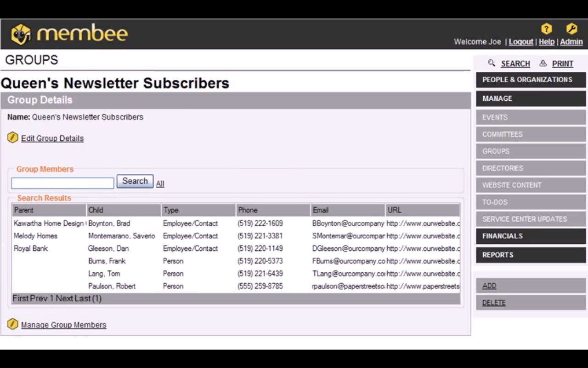The height and width of the screenshot is (368, 588).
Task: Click the yellow hexagon wrench admin icon
Action: [571, 29]
